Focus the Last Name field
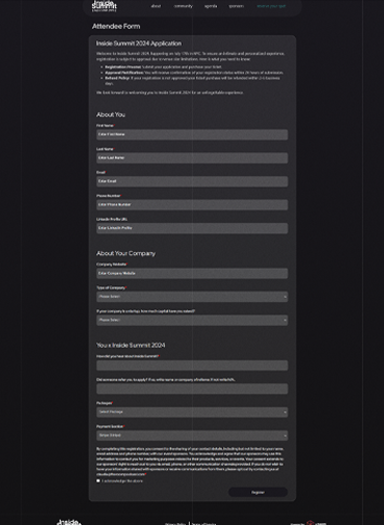384x525 pixels. click(192, 158)
